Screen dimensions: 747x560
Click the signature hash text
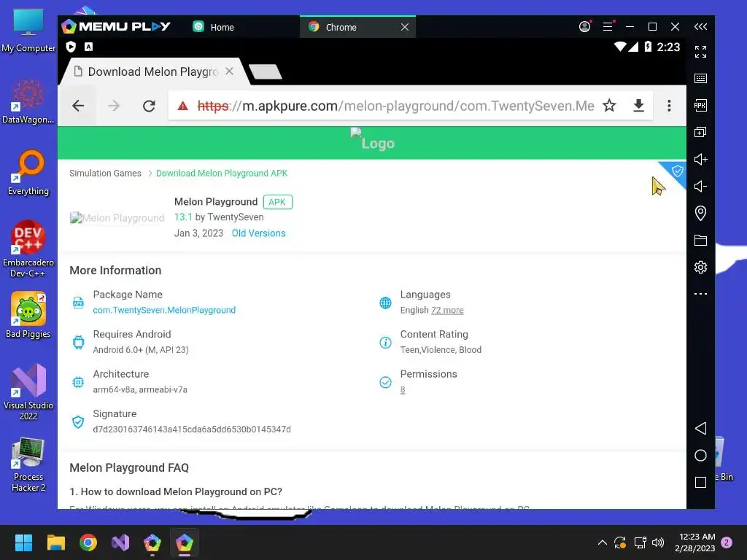point(192,429)
